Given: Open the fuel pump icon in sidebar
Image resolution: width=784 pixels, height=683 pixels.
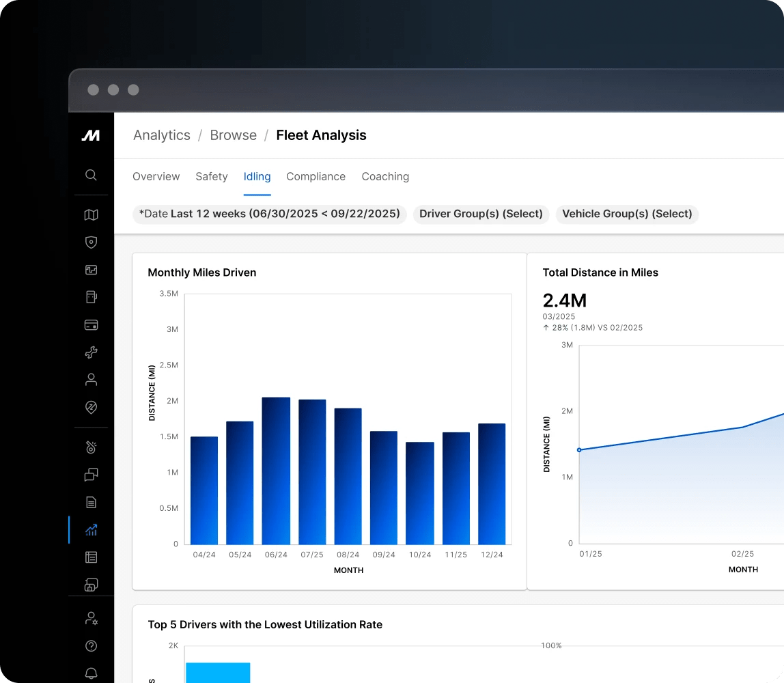Looking at the screenshot, I should [x=91, y=297].
